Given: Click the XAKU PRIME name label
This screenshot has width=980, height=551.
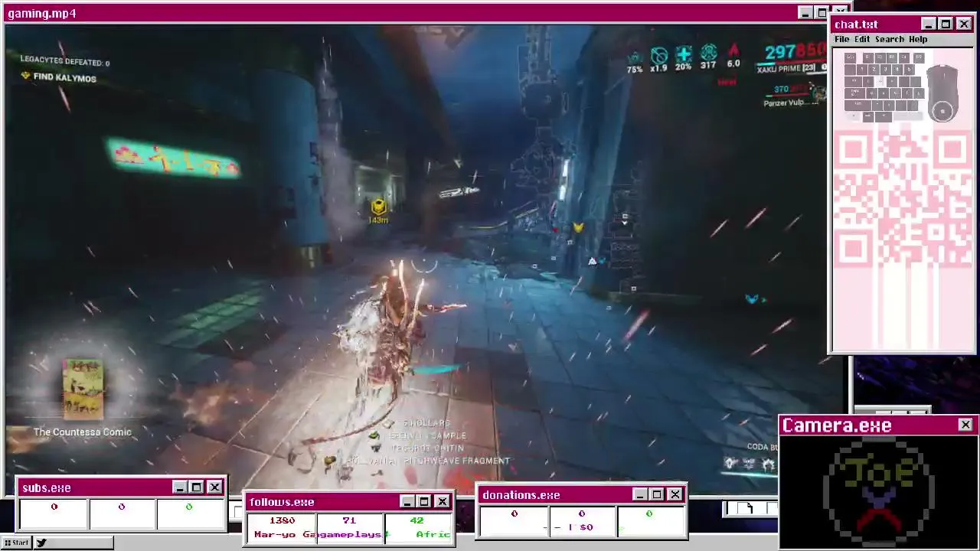Looking at the screenshot, I should point(778,69).
